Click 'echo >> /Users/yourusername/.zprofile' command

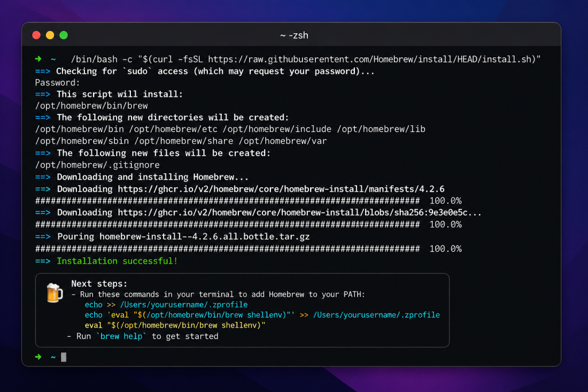click(x=166, y=305)
